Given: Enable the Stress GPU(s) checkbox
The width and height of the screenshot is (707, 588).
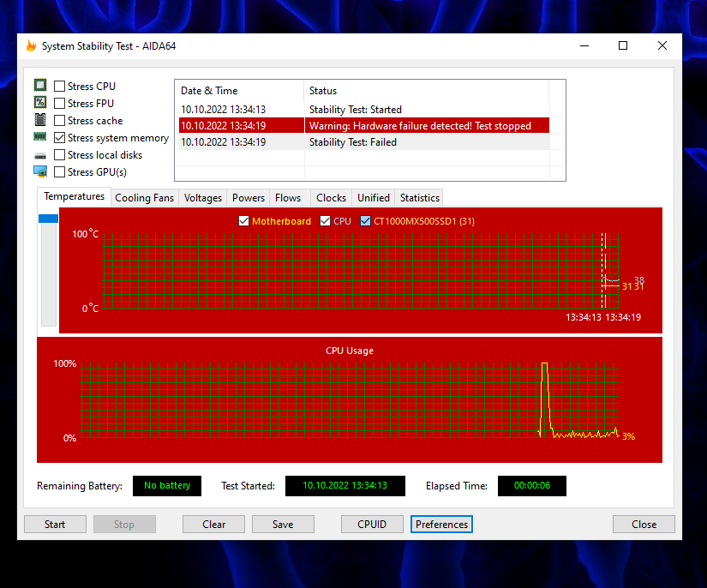Looking at the screenshot, I should (x=59, y=171).
